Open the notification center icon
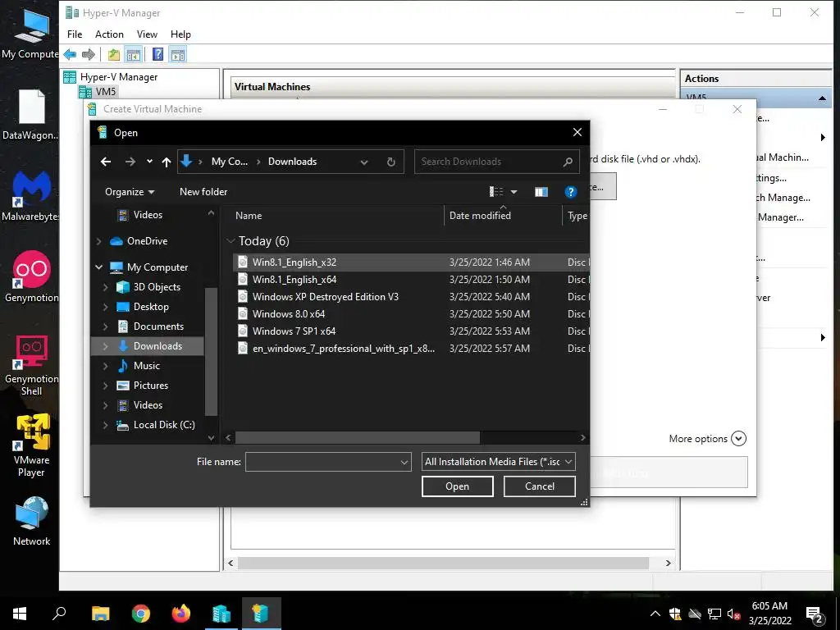The width and height of the screenshot is (840, 630). [815, 614]
